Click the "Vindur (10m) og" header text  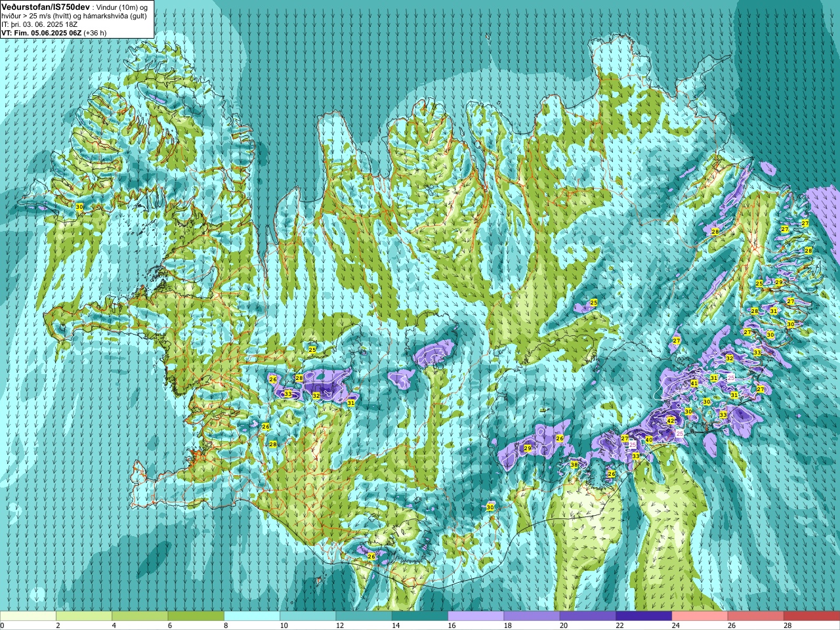point(121,7)
